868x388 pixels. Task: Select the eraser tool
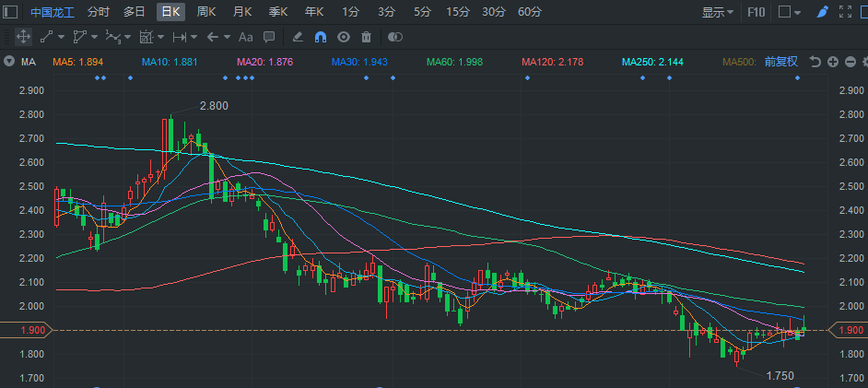coord(298,37)
